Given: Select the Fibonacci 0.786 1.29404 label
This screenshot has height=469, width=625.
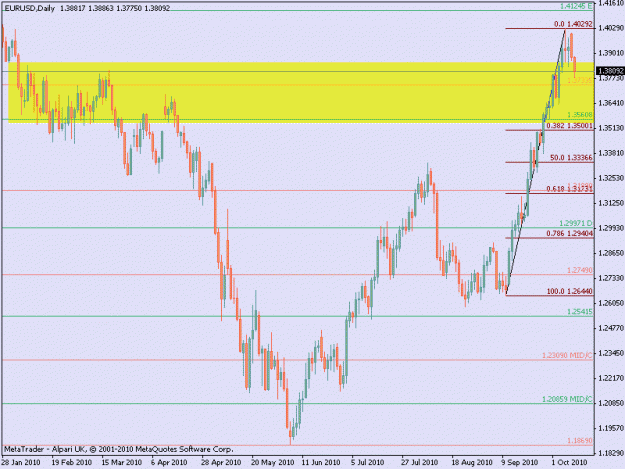Looking at the screenshot, I should click(x=569, y=233).
